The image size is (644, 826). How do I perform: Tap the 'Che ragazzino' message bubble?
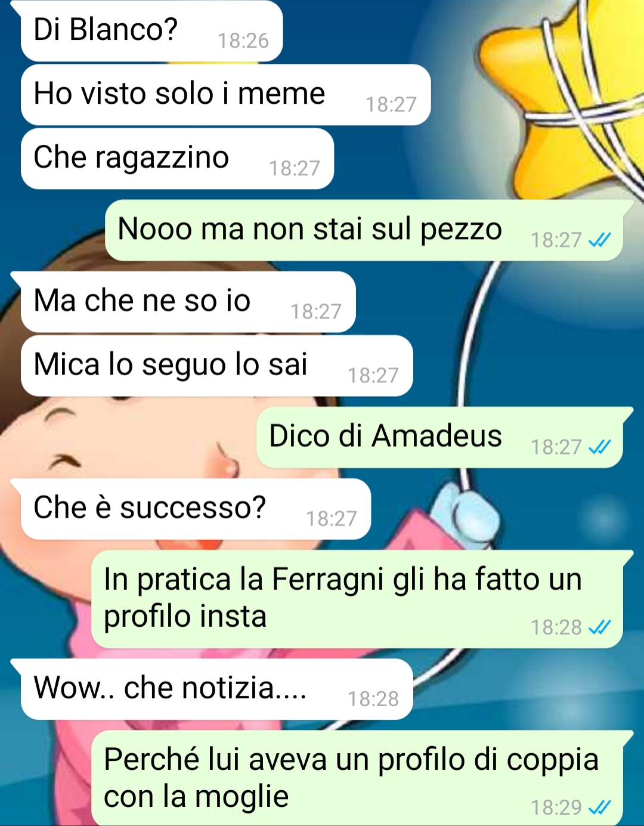click(177, 159)
